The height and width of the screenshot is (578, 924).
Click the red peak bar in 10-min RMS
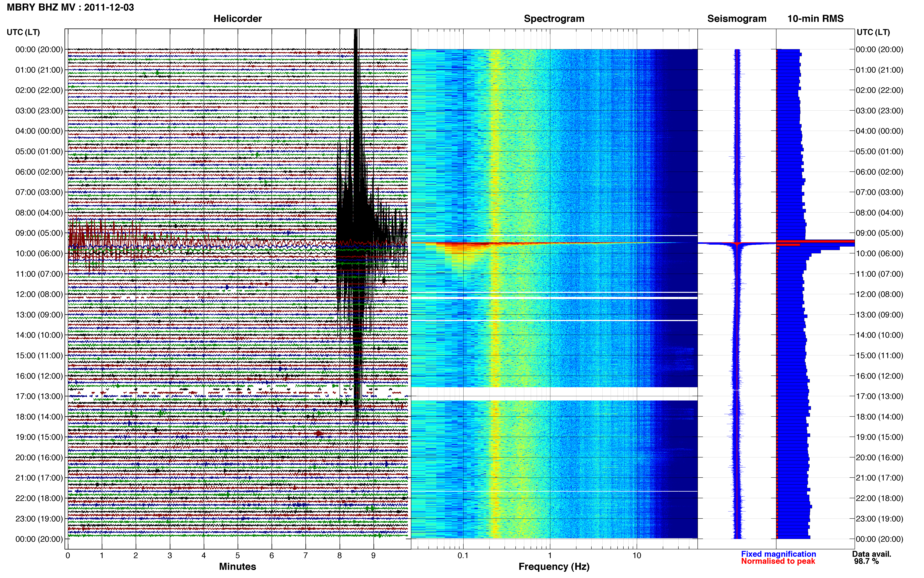pos(816,241)
